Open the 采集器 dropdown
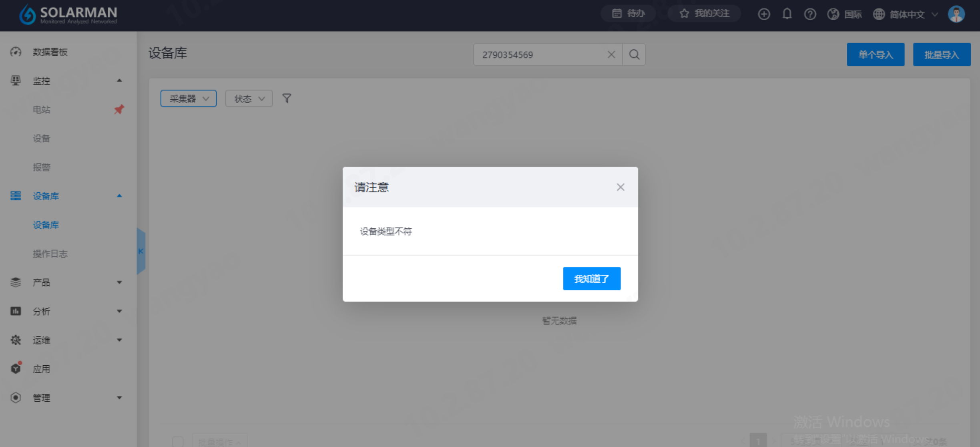The image size is (980, 447). (x=189, y=99)
